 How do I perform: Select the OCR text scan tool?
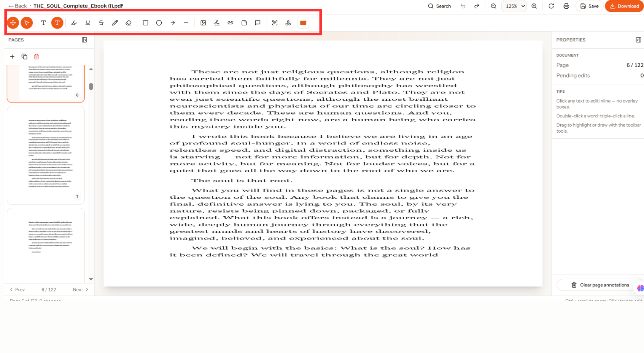[x=275, y=23]
